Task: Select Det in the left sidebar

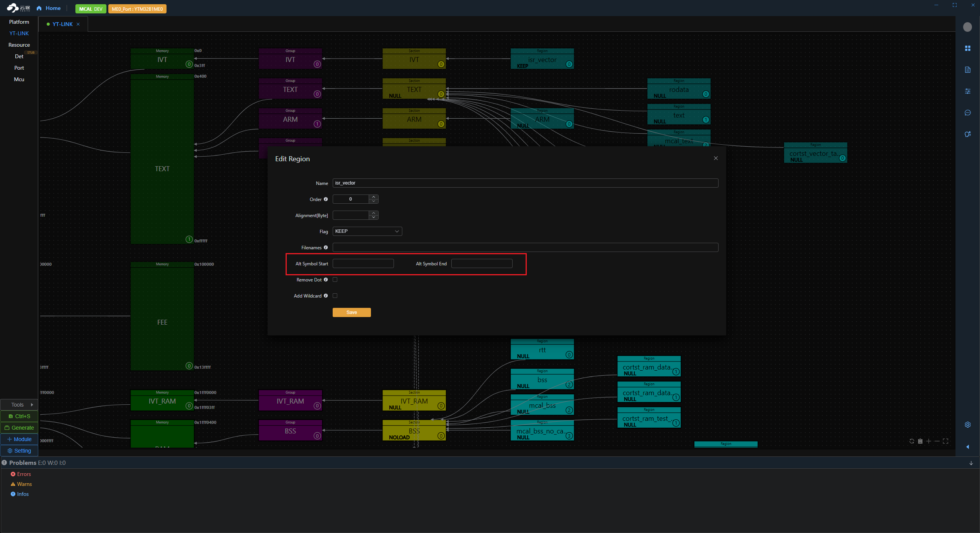Action: click(x=19, y=56)
